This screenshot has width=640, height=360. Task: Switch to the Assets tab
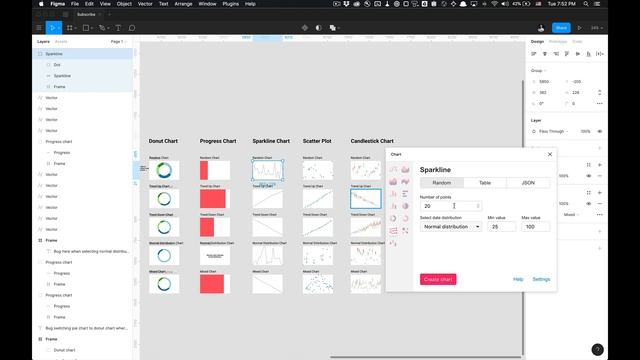pos(61,42)
